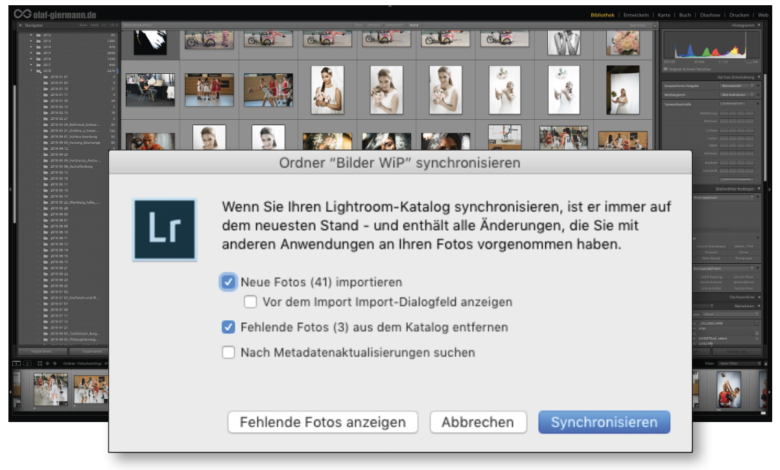
Task: Click the 'Fehlende Fotos anzeigen' button
Action: tap(323, 422)
